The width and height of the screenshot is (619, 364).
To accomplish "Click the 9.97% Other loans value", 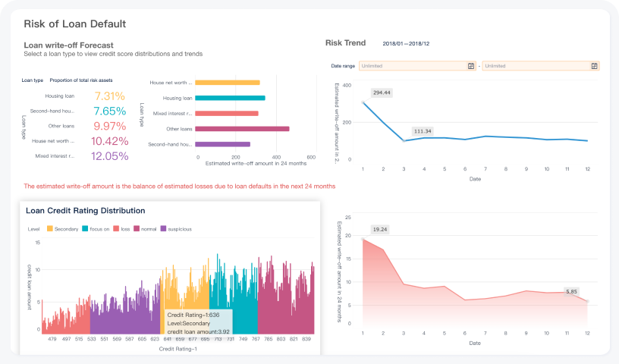I will coord(109,126).
